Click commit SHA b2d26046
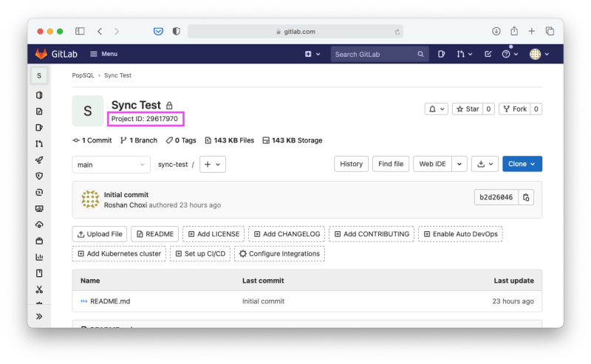The image size is (591, 364). (496, 197)
